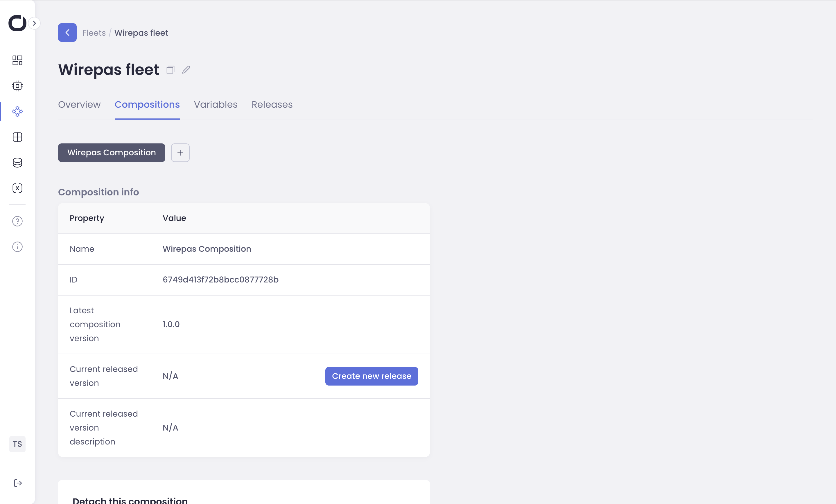836x504 pixels.
Task: Add a composition with the plus button
Action: coord(180,153)
